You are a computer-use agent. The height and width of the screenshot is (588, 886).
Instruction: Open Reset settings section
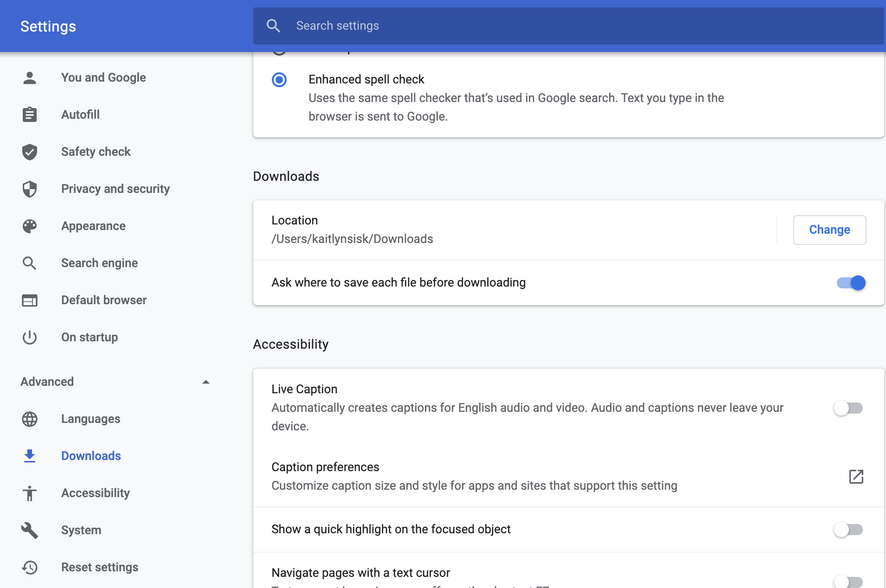[x=100, y=567]
